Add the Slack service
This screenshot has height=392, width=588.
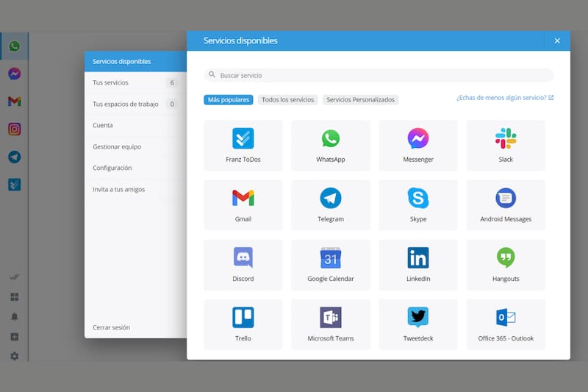506,146
